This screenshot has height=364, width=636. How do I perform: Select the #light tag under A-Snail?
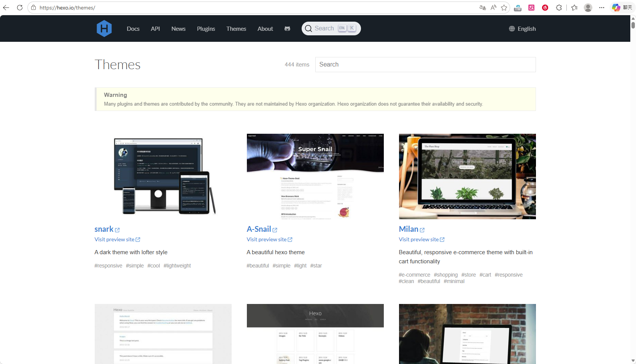click(300, 266)
